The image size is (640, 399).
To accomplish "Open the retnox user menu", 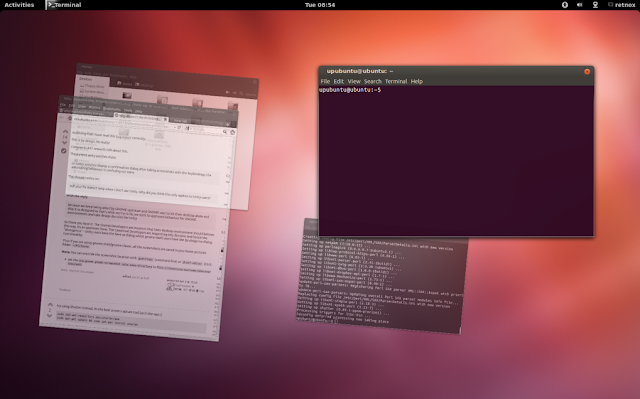I will pyautogui.click(x=622, y=5).
